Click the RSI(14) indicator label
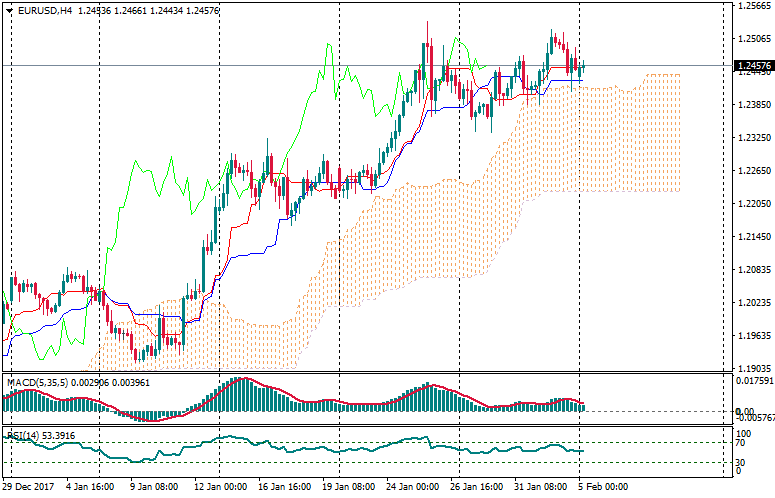 point(29,435)
